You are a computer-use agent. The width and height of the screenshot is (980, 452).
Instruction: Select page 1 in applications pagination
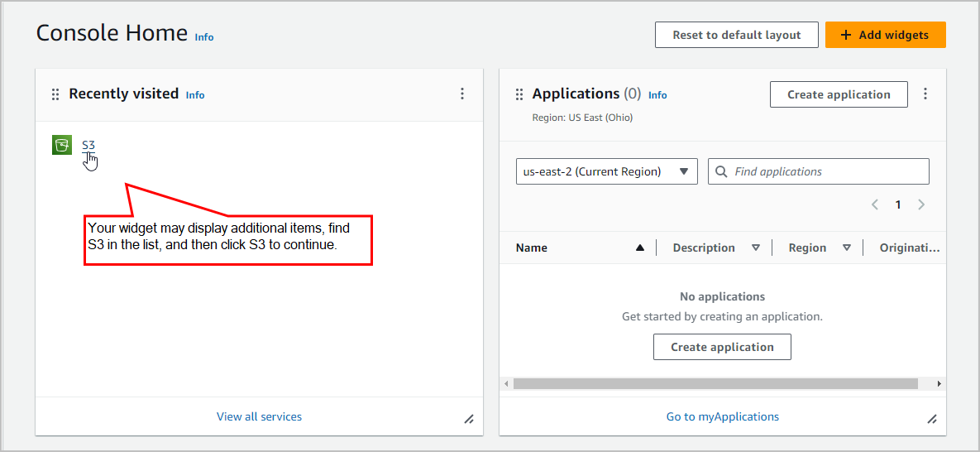click(898, 204)
